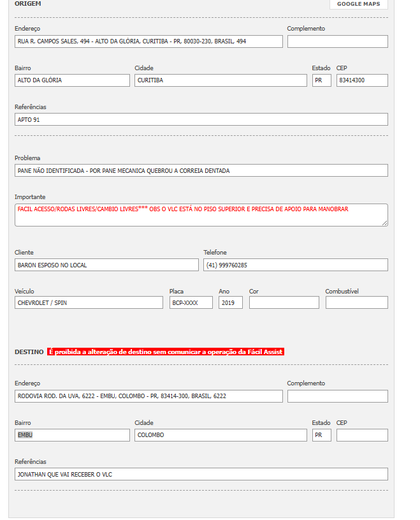Click the origin Referências field APTO 91
This screenshot has width=420, height=520.
[201, 119]
